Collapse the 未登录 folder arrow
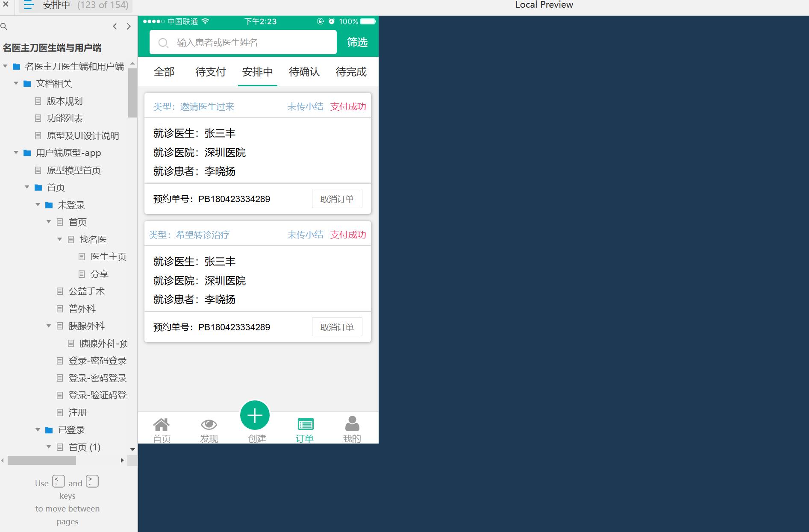 click(x=38, y=205)
